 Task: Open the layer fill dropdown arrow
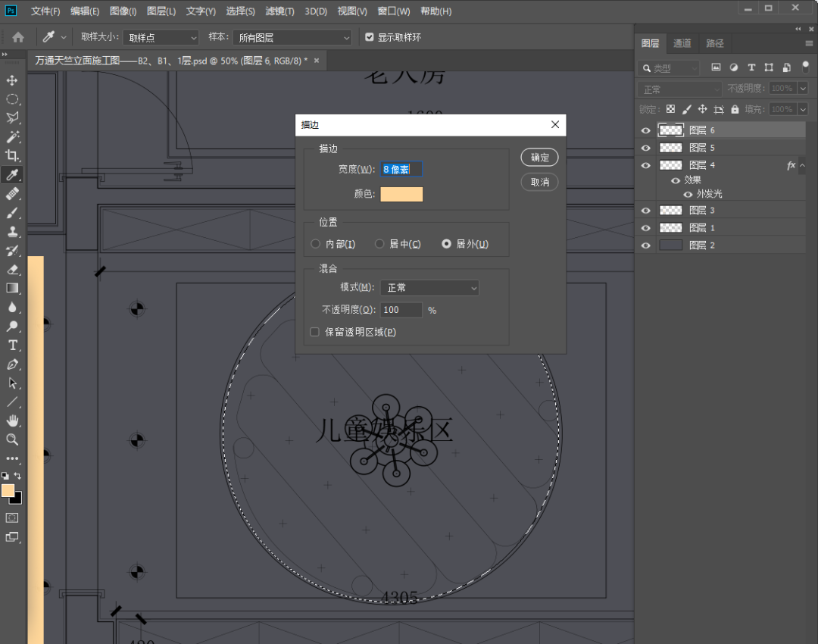tap(803, 109)
